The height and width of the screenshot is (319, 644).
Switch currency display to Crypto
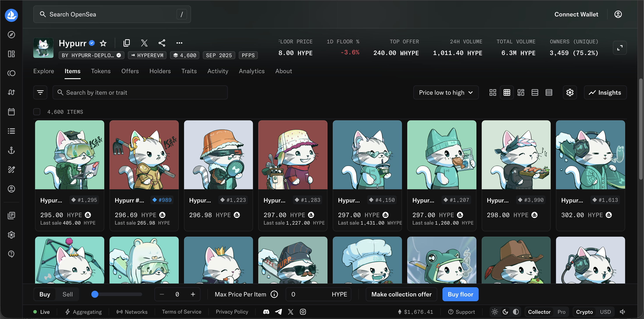tap(584, 312)
